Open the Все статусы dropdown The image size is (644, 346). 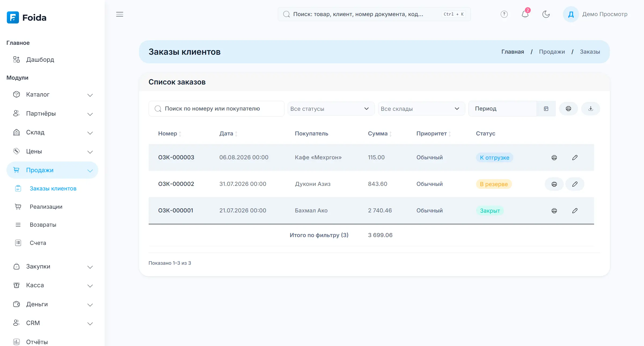[x=331, y=109]
